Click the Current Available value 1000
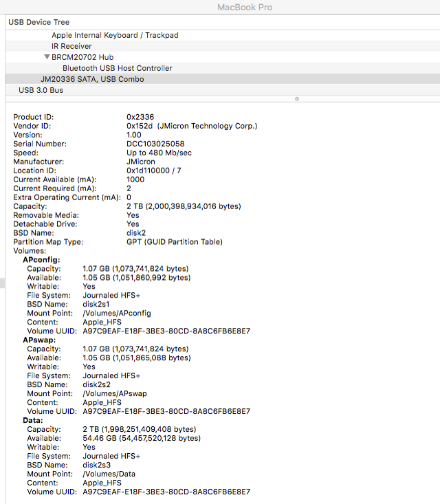Image resolution: width=440 pixels, height=504 pixels. point(135,179)
